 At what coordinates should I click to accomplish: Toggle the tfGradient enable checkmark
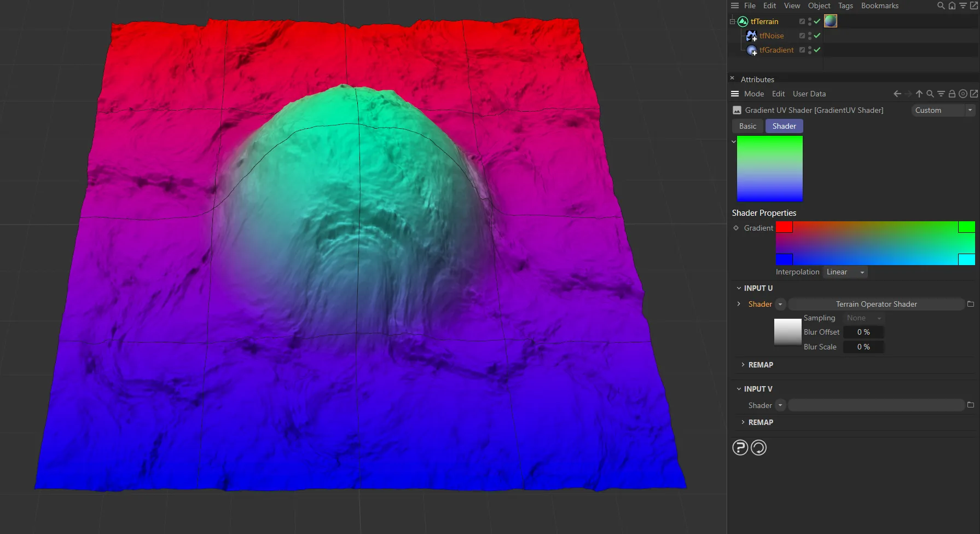click(817, 50)
